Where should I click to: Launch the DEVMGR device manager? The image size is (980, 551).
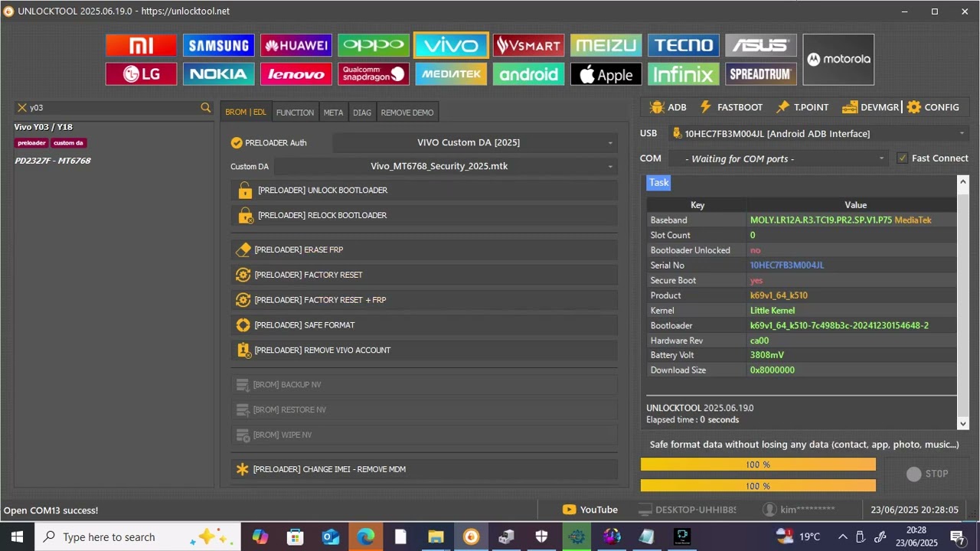pyautogui.click(x=871, y=107)
